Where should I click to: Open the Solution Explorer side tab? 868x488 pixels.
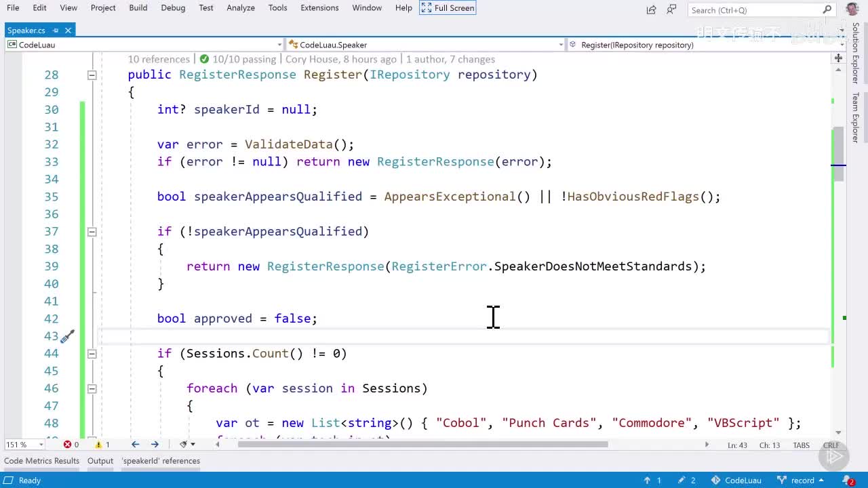[x=855, y=53]
